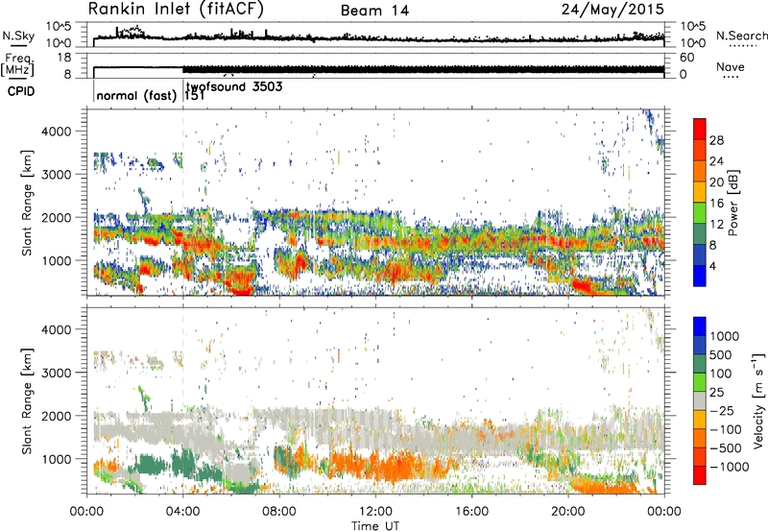The width and height of the screenshot is (768, 532).
Task: Click the '4000' range tick of the power panel
Action: [56, 132]
